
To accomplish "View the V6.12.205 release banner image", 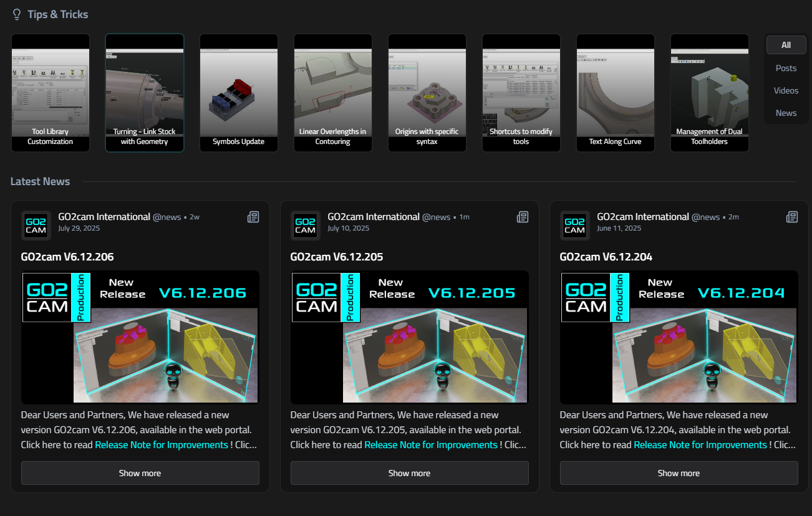I will (410, 337).
